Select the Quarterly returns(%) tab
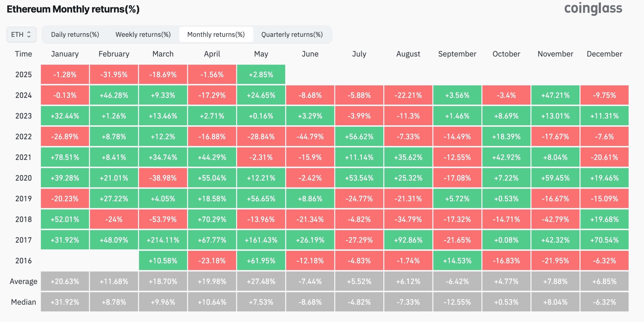644x322 pixels. click(x=292, y=34)
